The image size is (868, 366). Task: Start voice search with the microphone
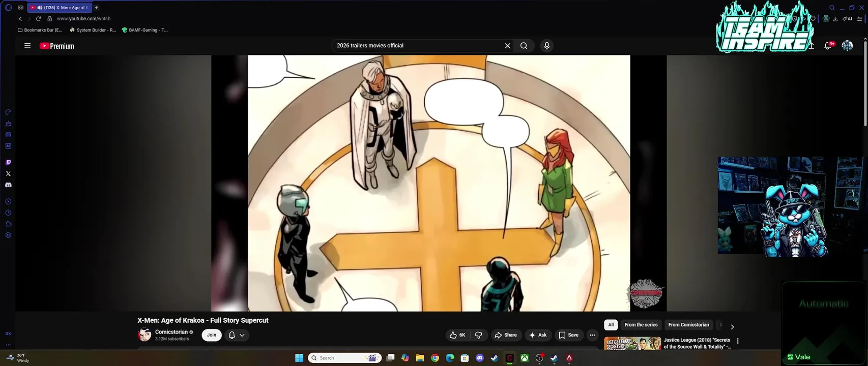click(x=547, y=46)
